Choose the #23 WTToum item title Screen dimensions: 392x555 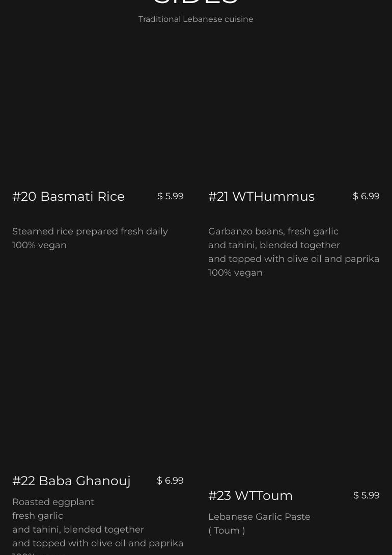coord(250,495)
